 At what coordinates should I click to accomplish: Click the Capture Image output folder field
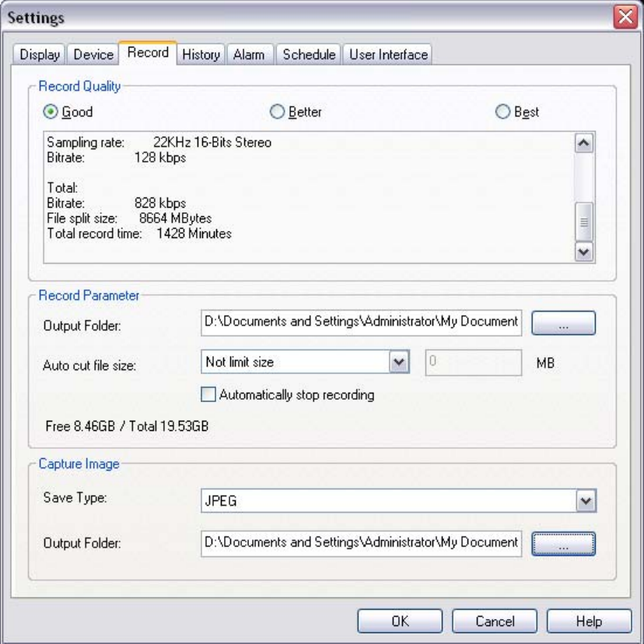[362, 544]
